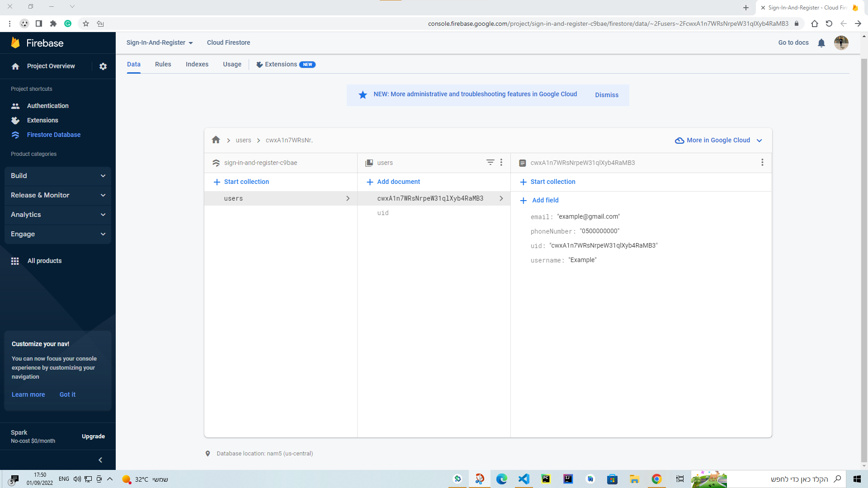This screenshot has height=488, width=868.
Task: Open Visual Studio Code from the taskbar
Action: point(524,479)
